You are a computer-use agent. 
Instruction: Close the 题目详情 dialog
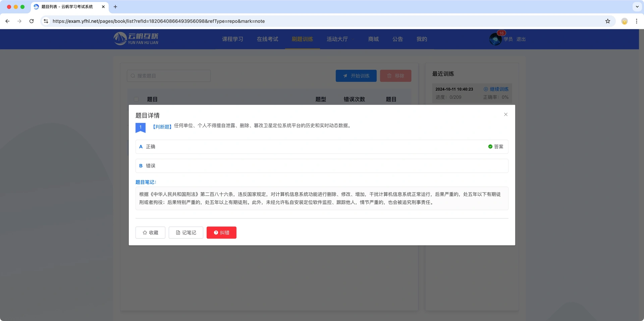pyautogui.click(x=505, y=115)
